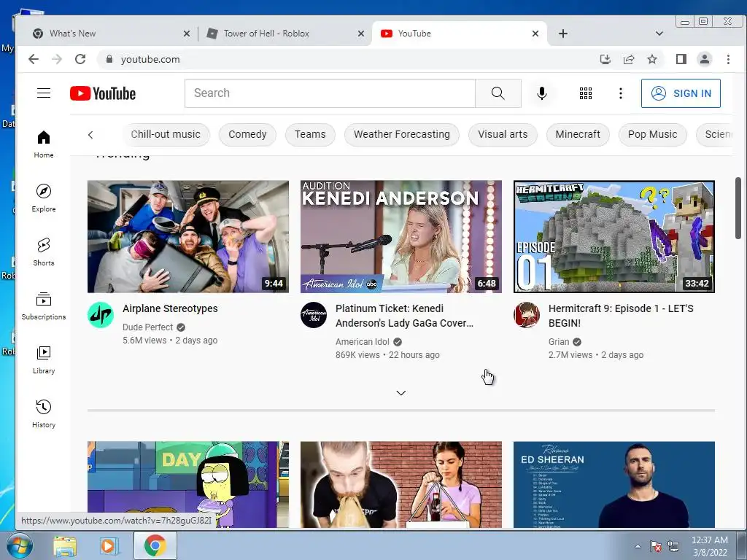This screenshot has width=747, height=560.
Task: Click the YouTube logo
Action: click(103, 93)
